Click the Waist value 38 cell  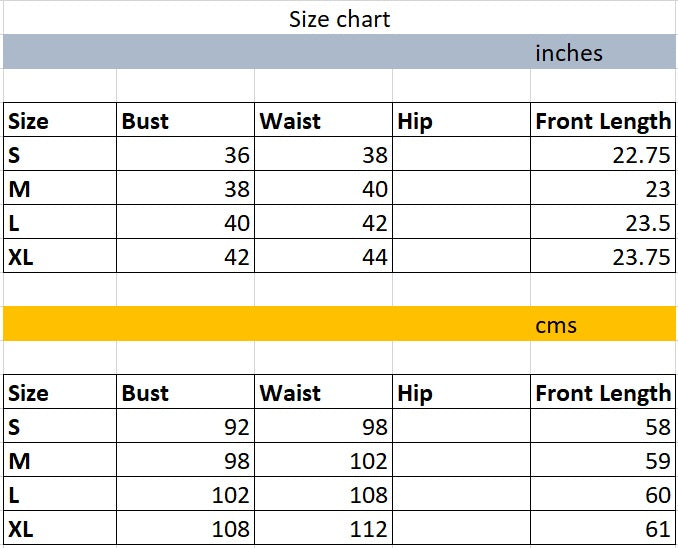click(x=323, y=155)
